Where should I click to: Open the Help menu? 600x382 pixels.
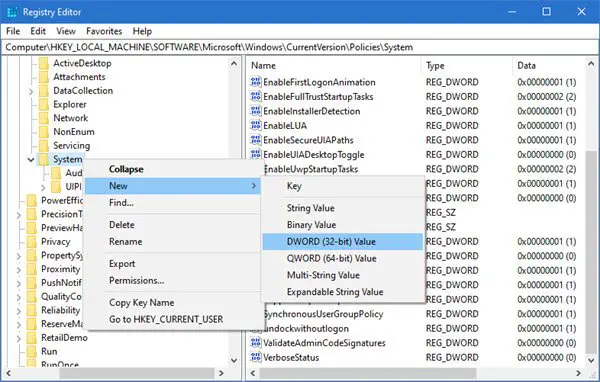tap(142, 31)
